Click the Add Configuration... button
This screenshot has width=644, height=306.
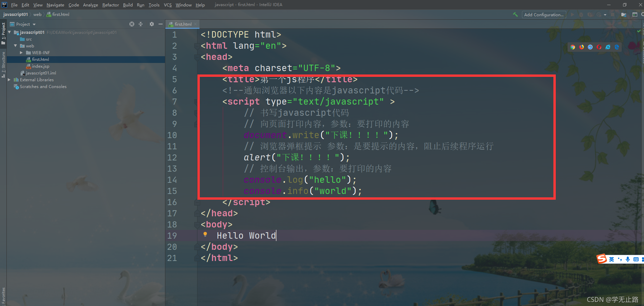pos(544,15)
